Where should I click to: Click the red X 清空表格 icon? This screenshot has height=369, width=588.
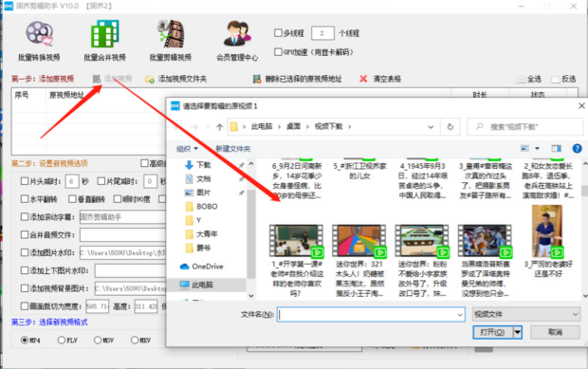(363, 79)
